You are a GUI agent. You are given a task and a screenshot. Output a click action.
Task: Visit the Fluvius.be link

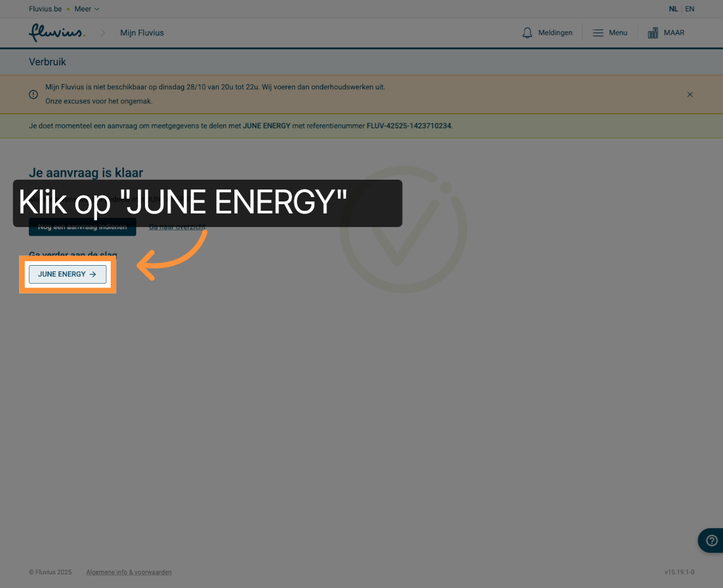(x=45, y=9)
